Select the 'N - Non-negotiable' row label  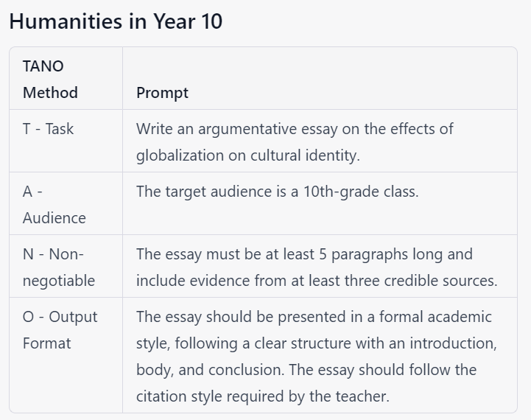click(x=58, y=267)
